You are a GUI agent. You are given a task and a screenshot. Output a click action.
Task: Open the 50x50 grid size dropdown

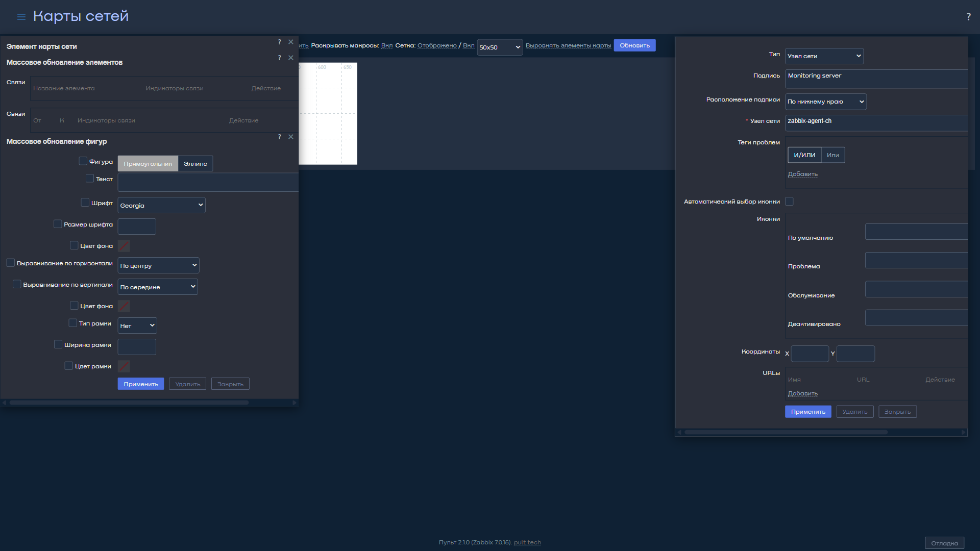500,47
